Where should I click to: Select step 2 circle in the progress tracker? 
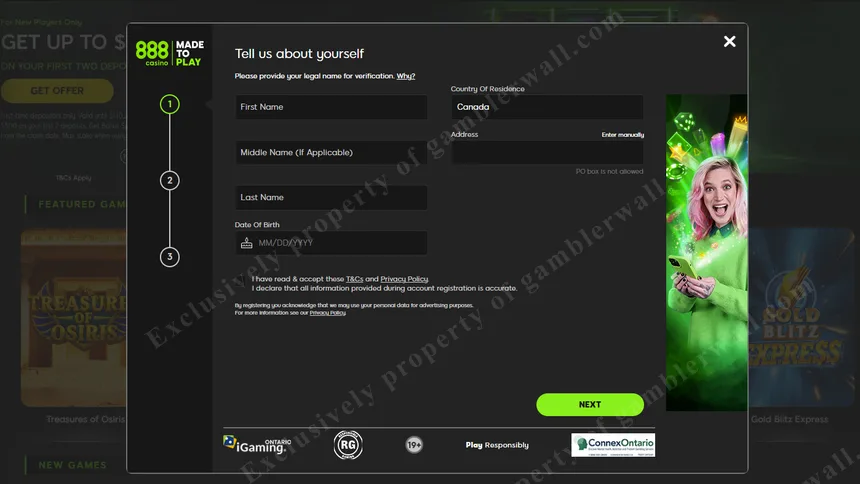[169, 181]
